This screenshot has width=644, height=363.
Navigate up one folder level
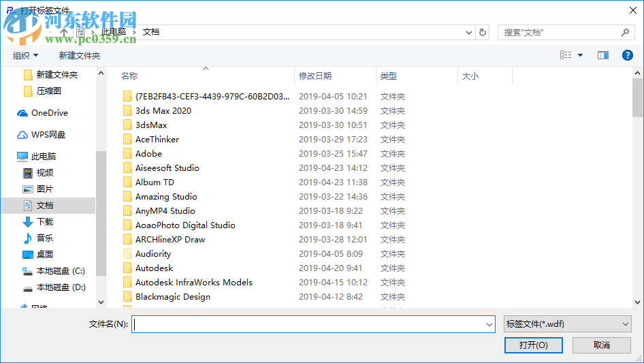64,32
